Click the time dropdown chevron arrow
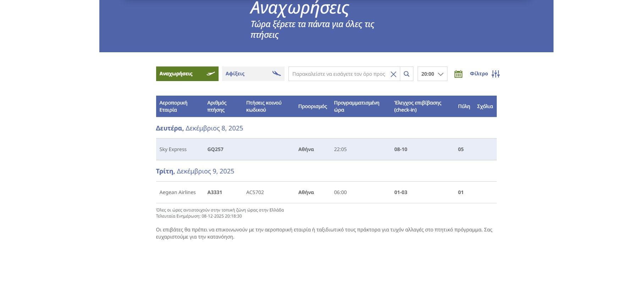644x284 pixels. [x=441, y=74]
